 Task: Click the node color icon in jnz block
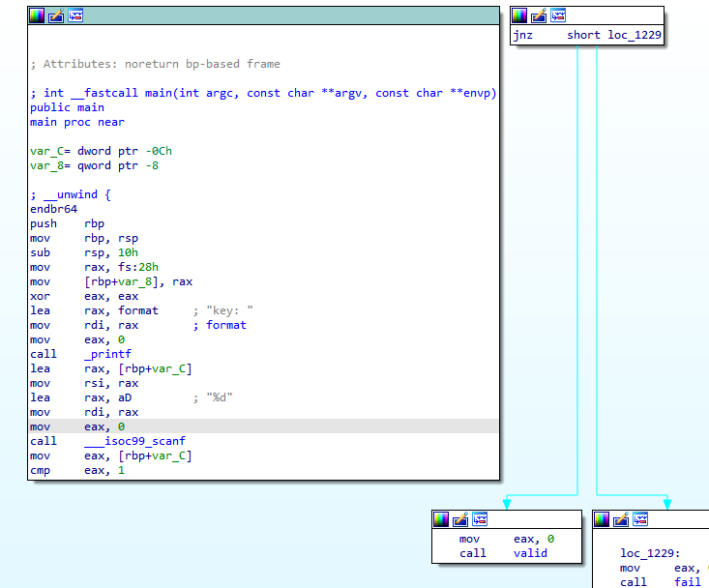[x=519, y=15]
